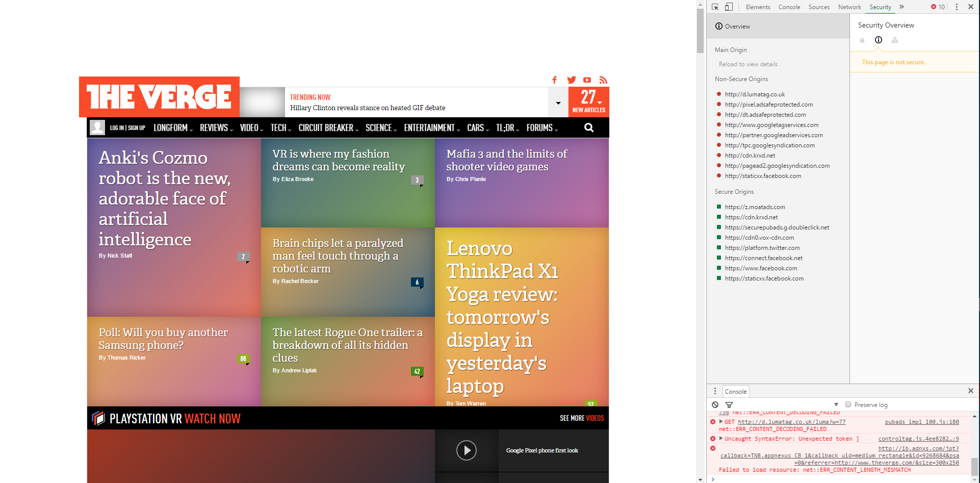This screenshot has width=980, height=483.
Task: Select the Console tab in the bottom drawer
Action: click(x=736, y=391)
